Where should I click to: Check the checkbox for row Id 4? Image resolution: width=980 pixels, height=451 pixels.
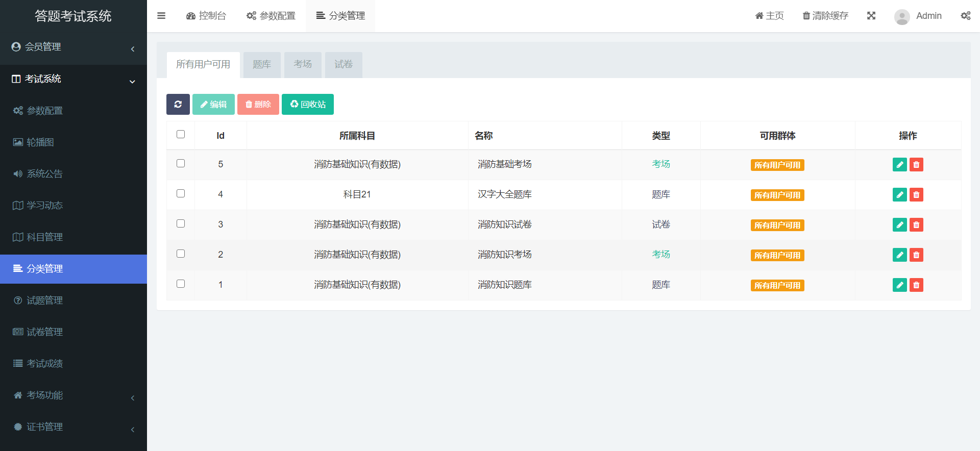tap(181, 193)
